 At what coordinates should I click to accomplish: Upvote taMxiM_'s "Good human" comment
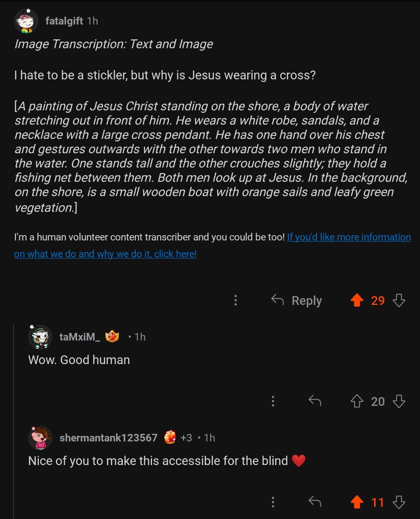[357, 401]
